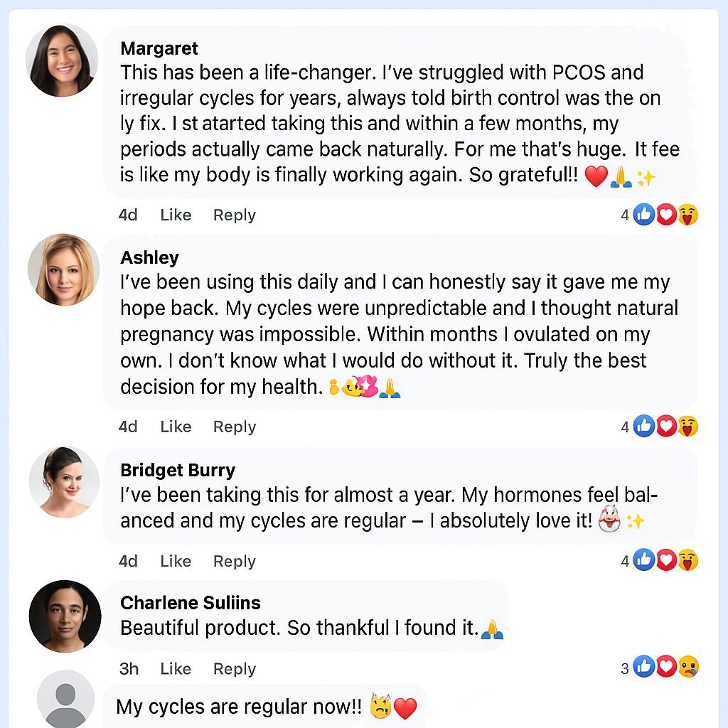Click the thumbs-up reaction on Charlene Suliins' comment
728x728 pixels.
(644, 667)
